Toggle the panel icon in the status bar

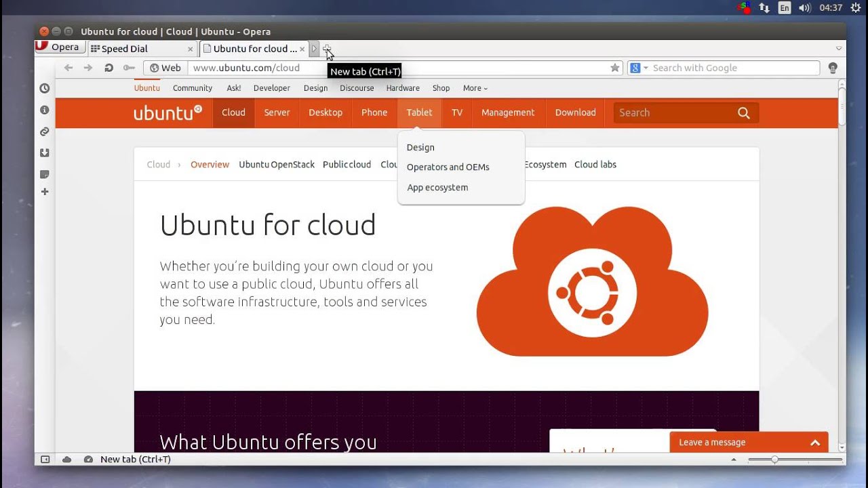point(45,459)
